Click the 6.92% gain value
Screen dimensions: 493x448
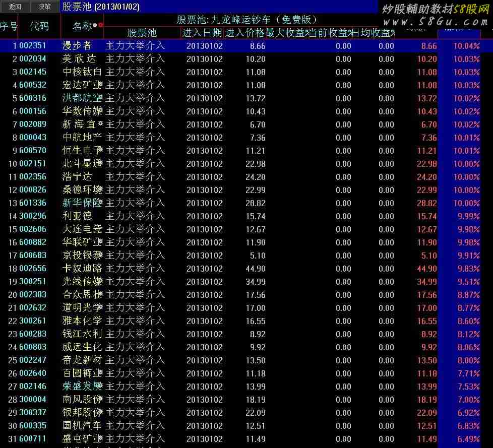click(468, 413)
